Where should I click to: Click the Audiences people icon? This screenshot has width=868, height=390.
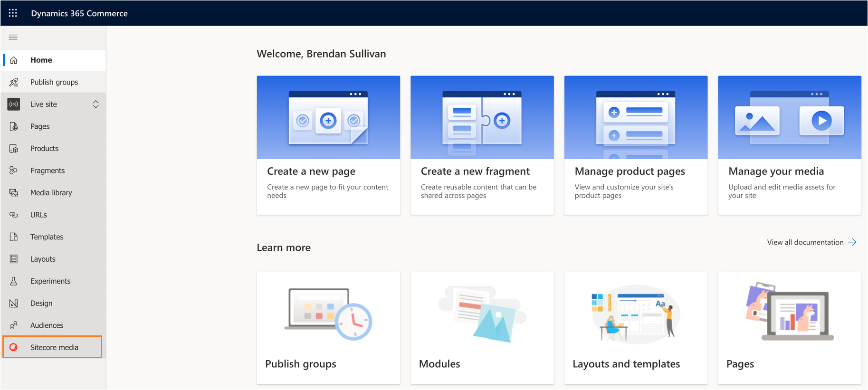click(14, 325)
